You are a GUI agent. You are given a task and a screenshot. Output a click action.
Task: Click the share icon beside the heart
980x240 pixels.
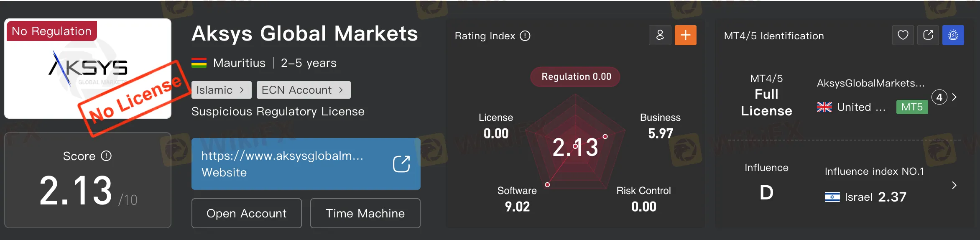coord(928,35)
